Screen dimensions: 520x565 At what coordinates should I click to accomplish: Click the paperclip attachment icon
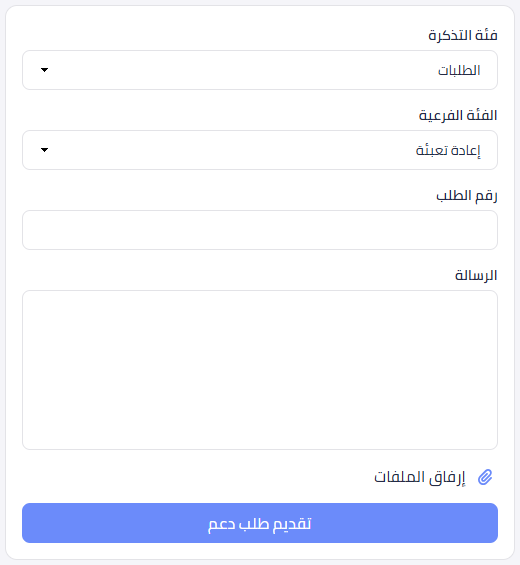click(x=485, y=477)
